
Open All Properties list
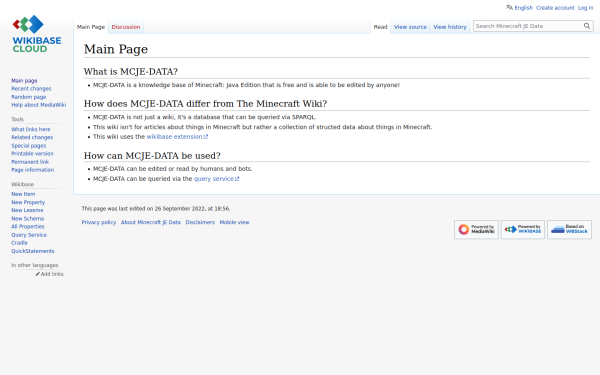tap(28, 227)
